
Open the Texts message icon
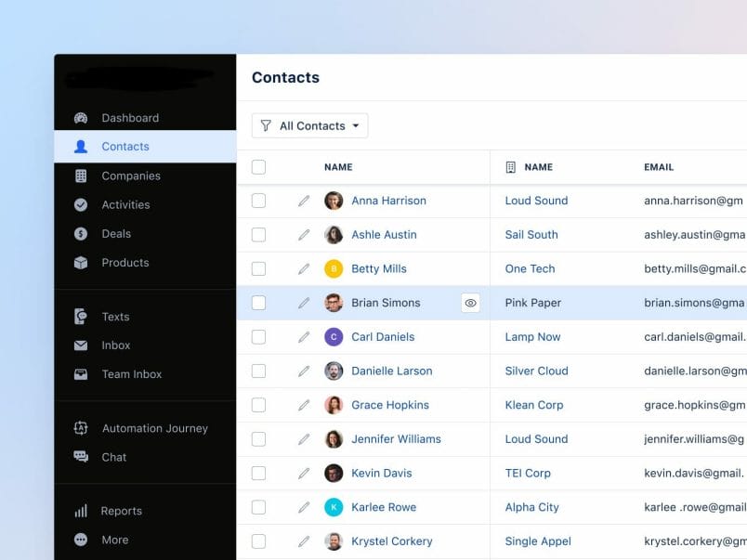tap(81, 317)
